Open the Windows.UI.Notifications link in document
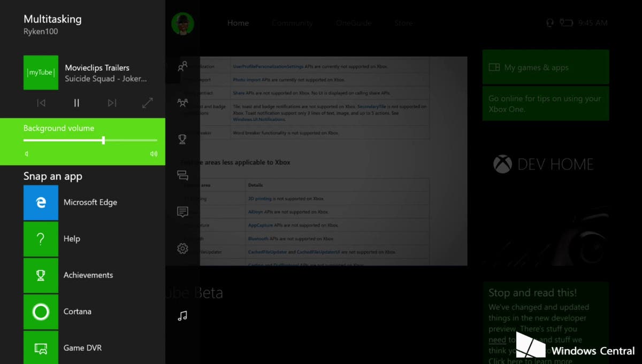 pyautogui.click(x=259, y=119)
